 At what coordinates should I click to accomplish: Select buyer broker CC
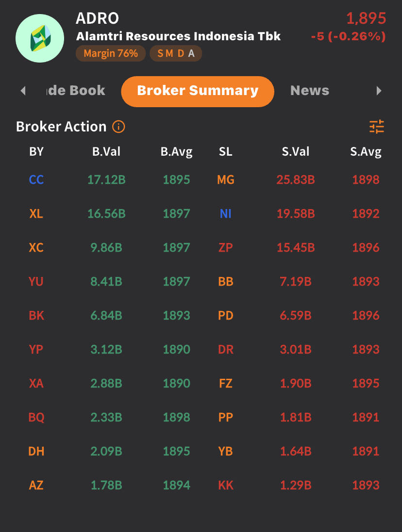point(36,180)
